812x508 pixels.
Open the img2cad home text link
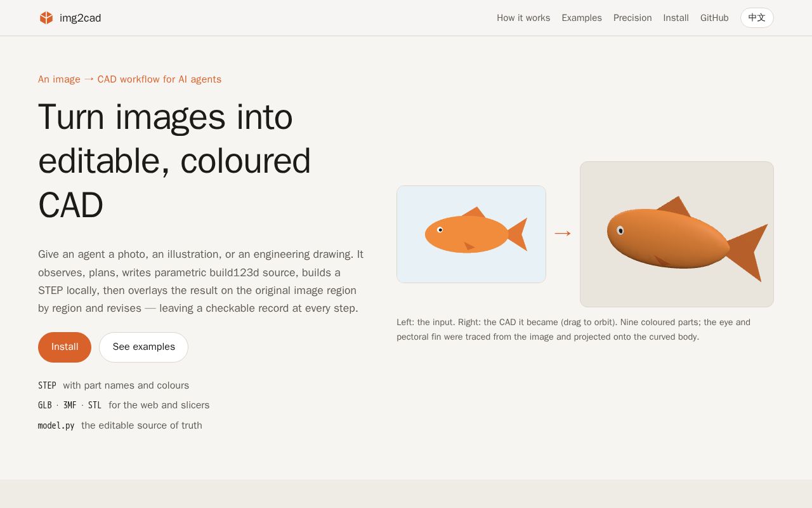click(x=80, y=18)
